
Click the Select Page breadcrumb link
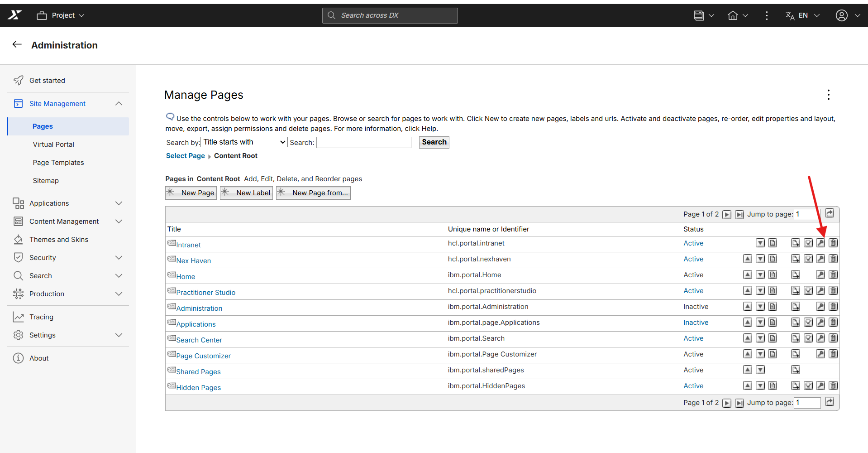tap(186, 156)
